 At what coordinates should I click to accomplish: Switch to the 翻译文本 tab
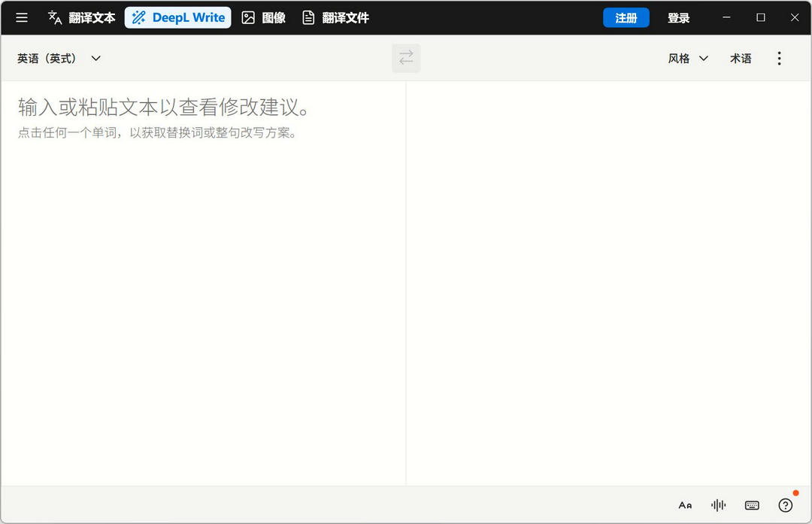pos(81,17)
